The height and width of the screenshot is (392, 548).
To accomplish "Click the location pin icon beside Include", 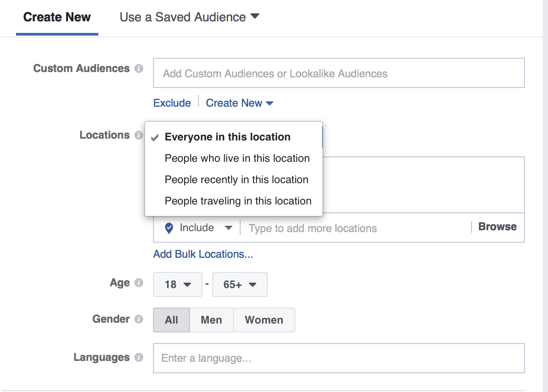I will coord(169,228).
